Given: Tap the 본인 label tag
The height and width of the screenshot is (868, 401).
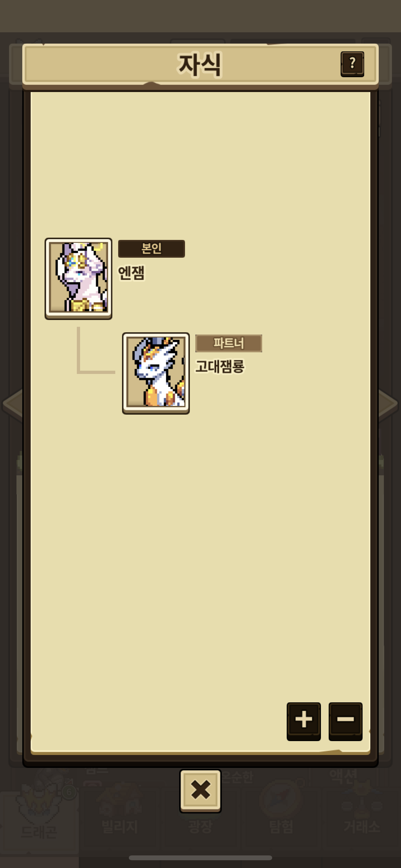Looking at the screenshot, I should pyautogui.click(x=151, y=249).
